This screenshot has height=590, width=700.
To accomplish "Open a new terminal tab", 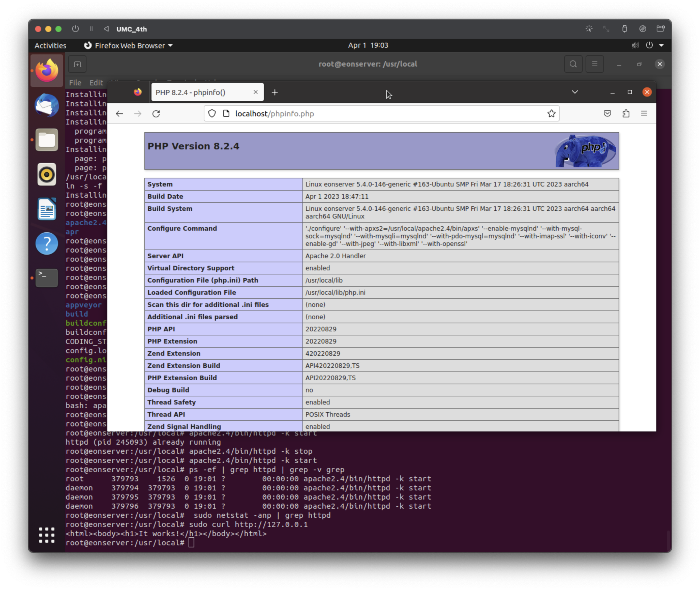I will (77, 64).
